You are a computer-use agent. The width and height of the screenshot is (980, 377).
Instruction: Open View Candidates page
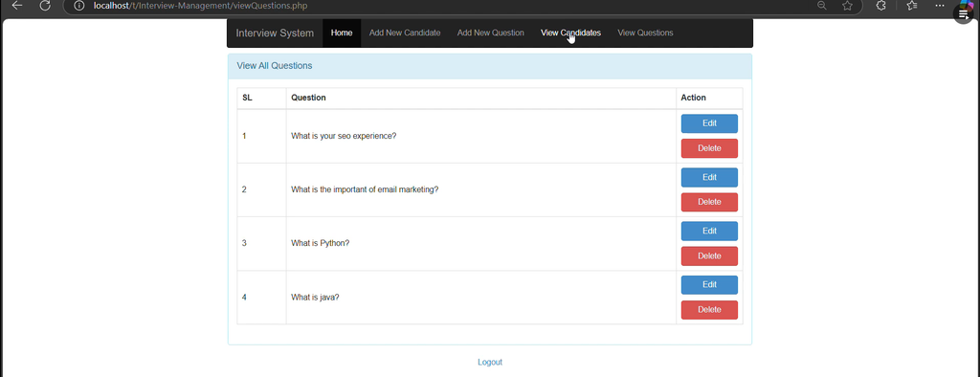point(570,33)
